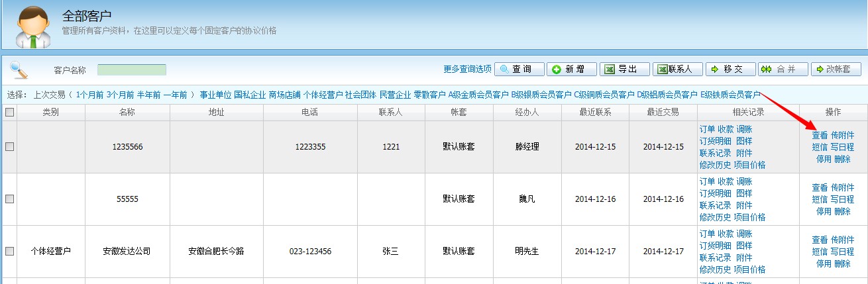
Task: Filter by 事业单位 customer category
Action: click(x=215, y=95)
